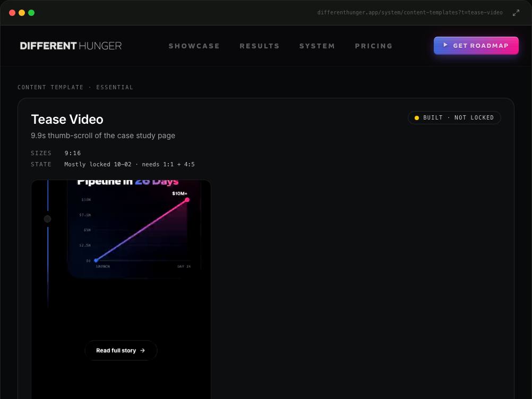Click the dark dot on the vertical timeline
The width and height of the screenshot is (532, 399).
click(x=47, y=219)
